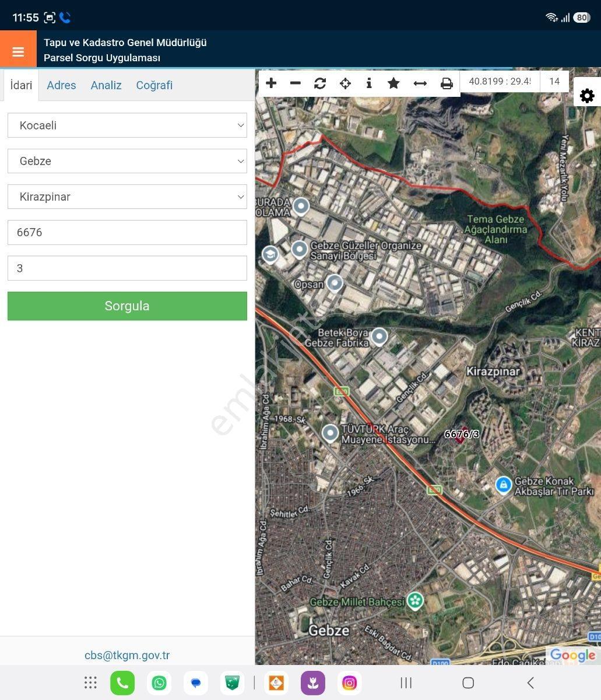601x700 pixels.
Task: Print the map
Action: (447, 83)
